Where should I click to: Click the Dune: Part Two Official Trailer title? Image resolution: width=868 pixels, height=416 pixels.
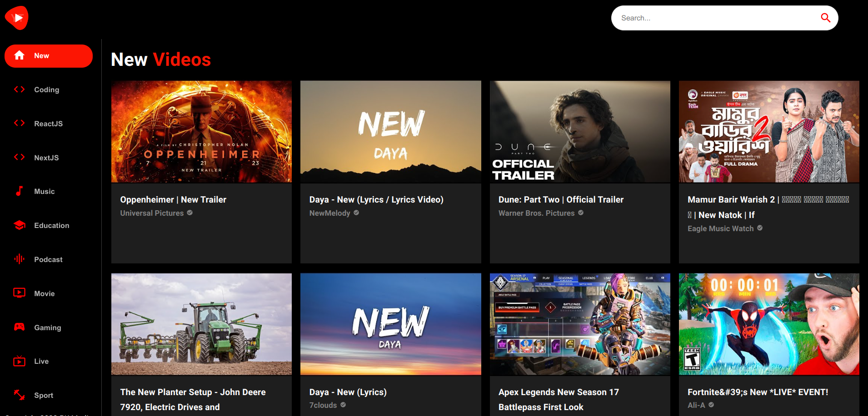click(x=561, y=199)
